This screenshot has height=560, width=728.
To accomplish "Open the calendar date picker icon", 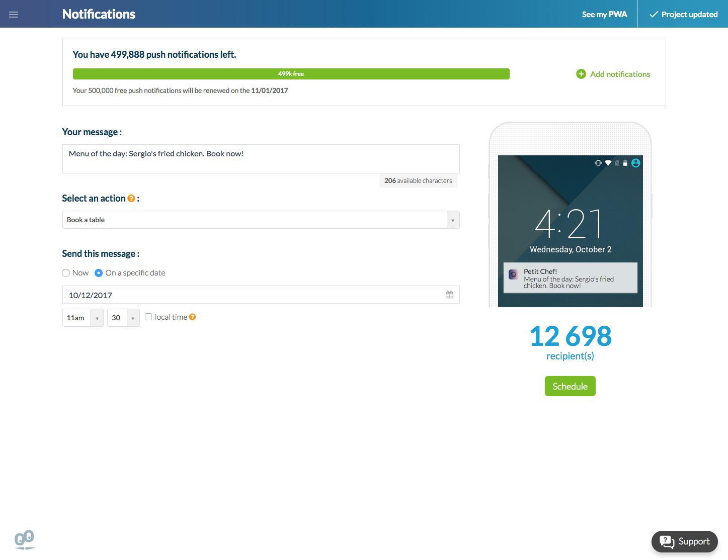I will (x=449, y=295).
